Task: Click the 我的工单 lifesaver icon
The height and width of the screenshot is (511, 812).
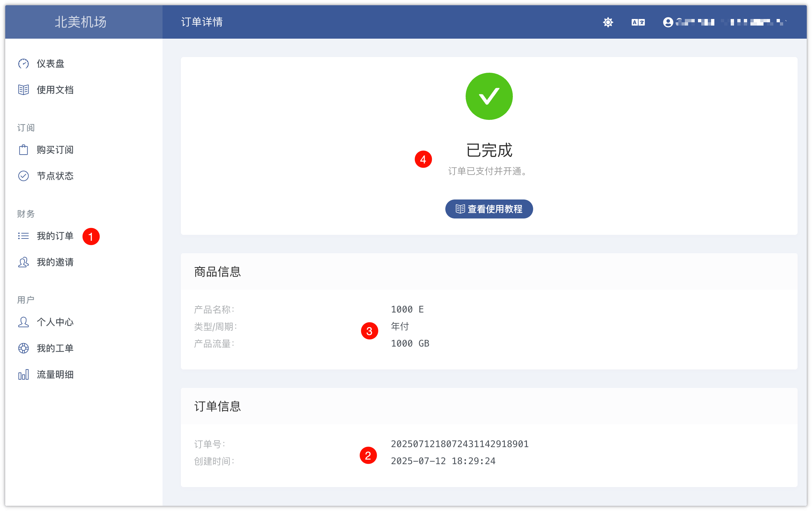Action: (23, 348)
